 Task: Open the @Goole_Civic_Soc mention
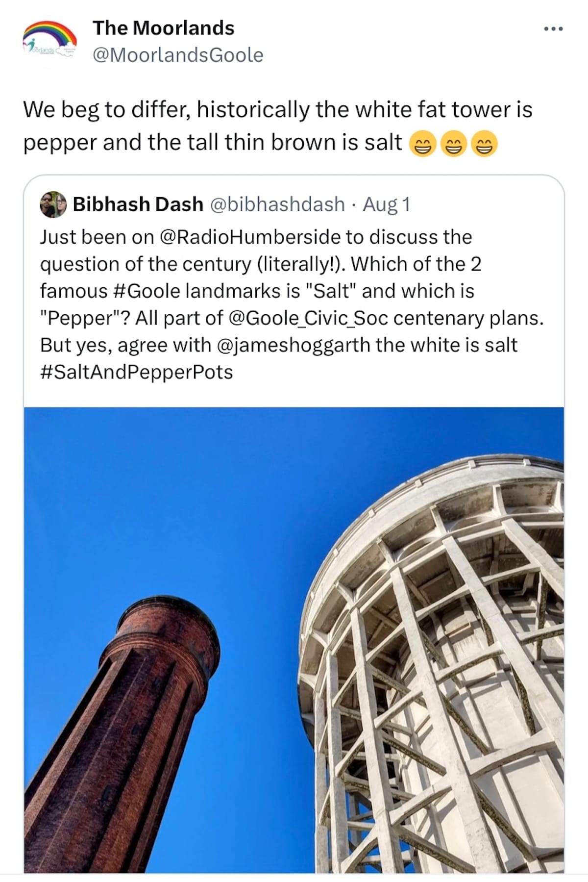pos(308,318)
